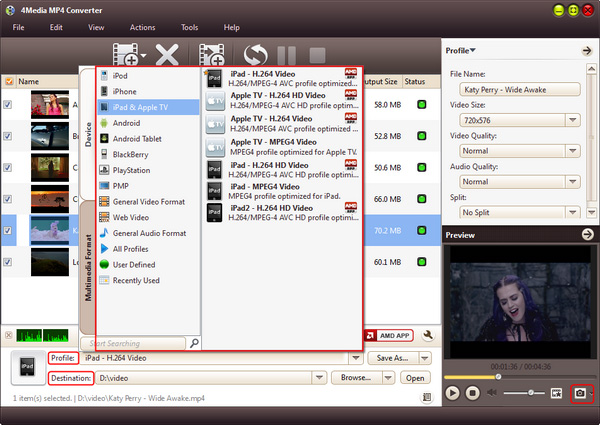Click the preview seek bar handle
Viewport: 600px width, 425px height.
[x=498, y=377]
